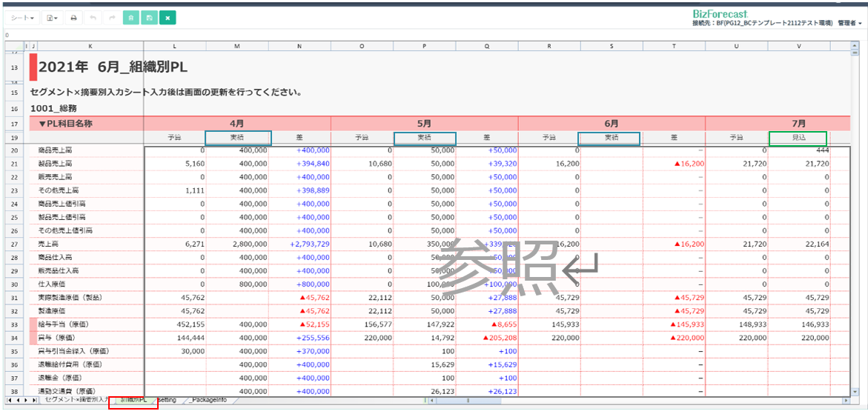Select the 組織別PL sheet tab
The width and height of the screenshot is (868, 414).
[x=134, y=400]
